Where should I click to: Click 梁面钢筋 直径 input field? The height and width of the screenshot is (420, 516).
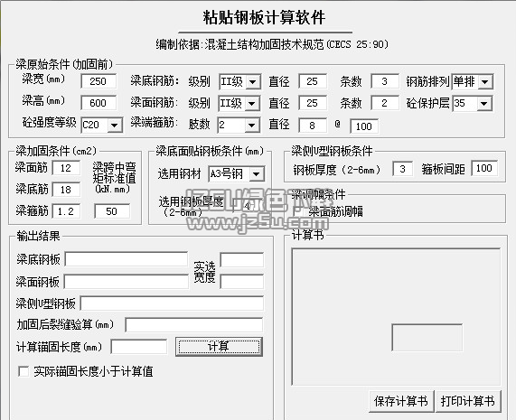coord(313,103)
